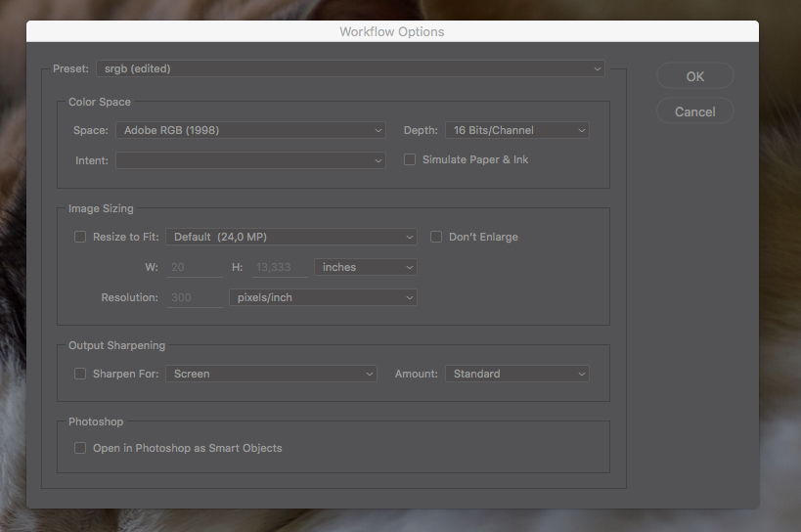This screenshot has height=532, width=801.
Task: Expand the pixels/inch resolution unit dropdown
Action: click(x=323, y=297)
